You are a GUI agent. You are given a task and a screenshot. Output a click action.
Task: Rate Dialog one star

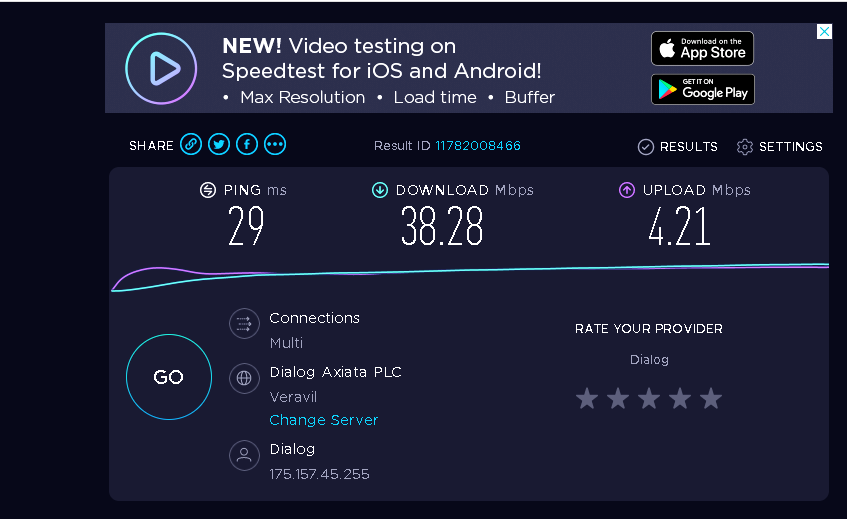coord(587,399)
